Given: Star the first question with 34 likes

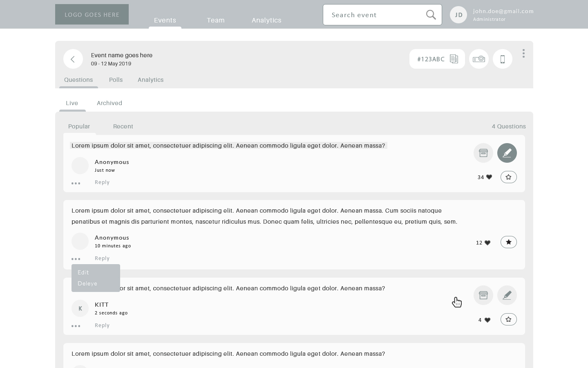Looking at the screenshot, I should (x=508, y=177).
